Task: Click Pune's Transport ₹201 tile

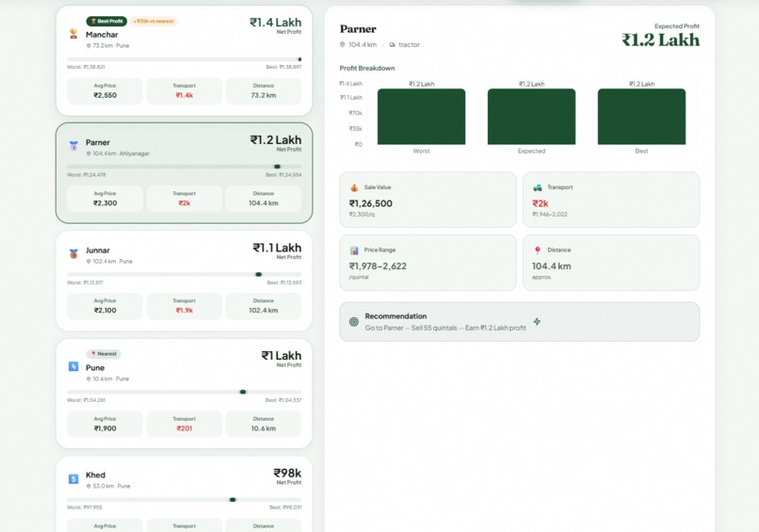Action: tap(185, 424)
